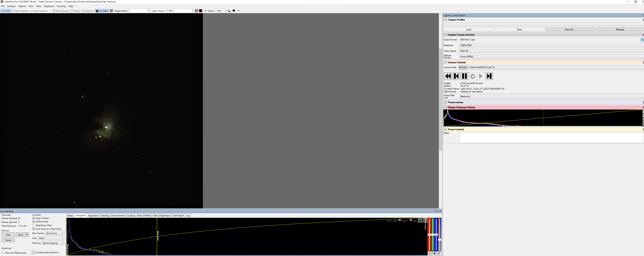Uncheck the Align Frames checkbox
The image size is (644, 256).
pos(34,218)
